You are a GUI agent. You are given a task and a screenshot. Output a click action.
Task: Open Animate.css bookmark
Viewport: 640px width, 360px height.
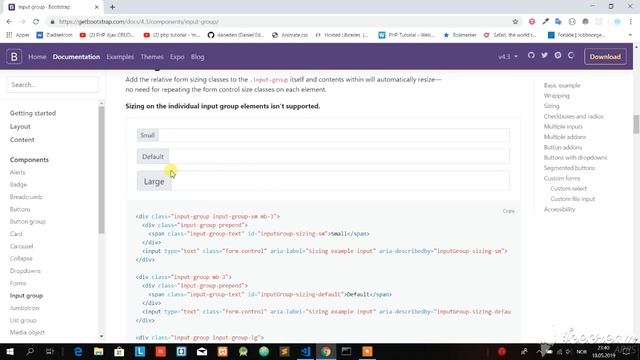290,35
